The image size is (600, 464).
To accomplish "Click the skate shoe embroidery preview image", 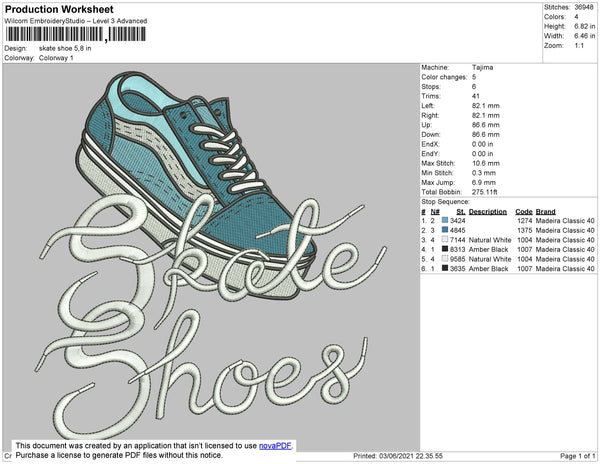I will click(211, 256).
